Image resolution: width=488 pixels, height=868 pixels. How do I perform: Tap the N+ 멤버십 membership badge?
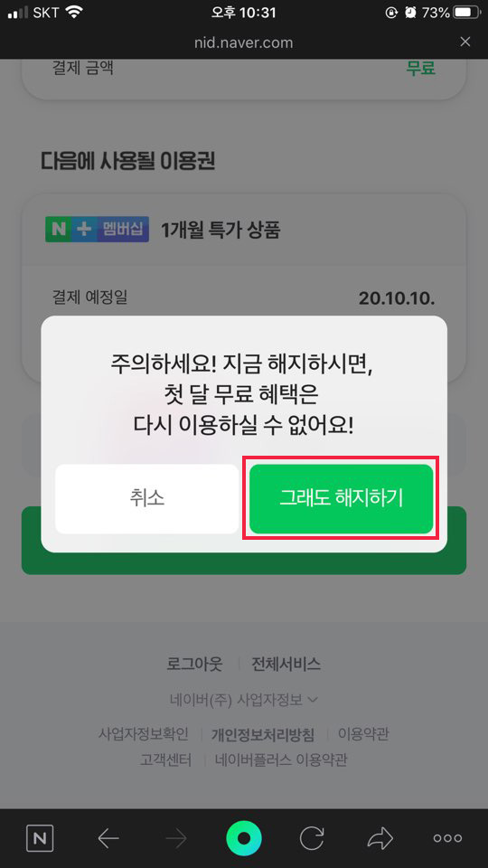(97, 230)
